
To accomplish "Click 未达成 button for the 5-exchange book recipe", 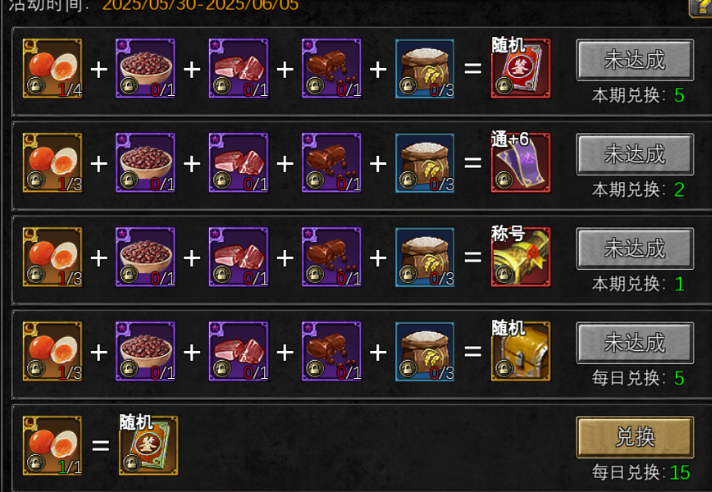I will point(635,60).
